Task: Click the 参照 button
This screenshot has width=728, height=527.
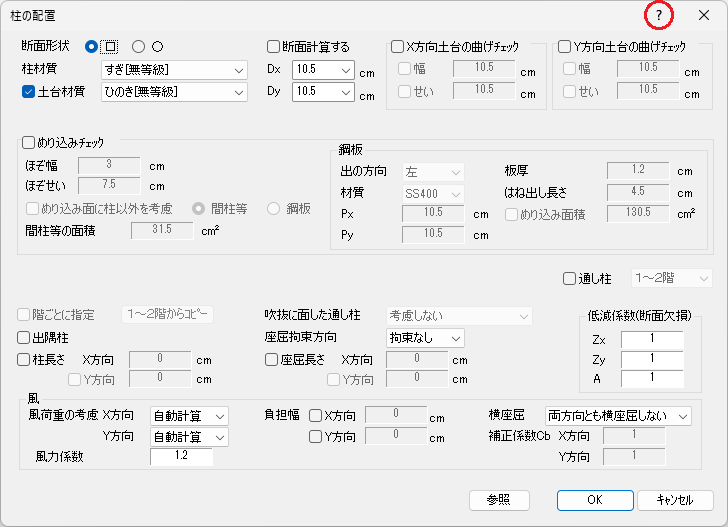Action: (x=499, y=499)
